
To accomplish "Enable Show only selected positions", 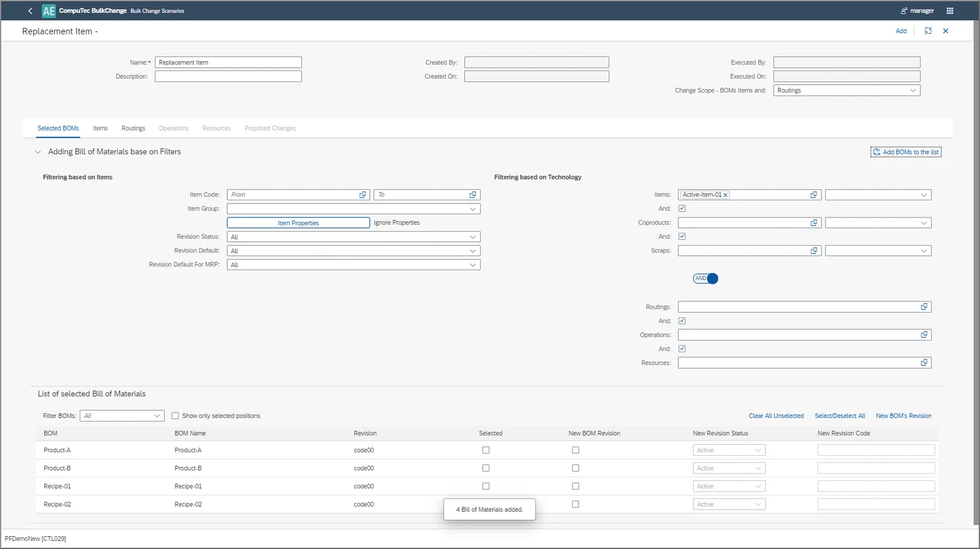I will [175, 416].
